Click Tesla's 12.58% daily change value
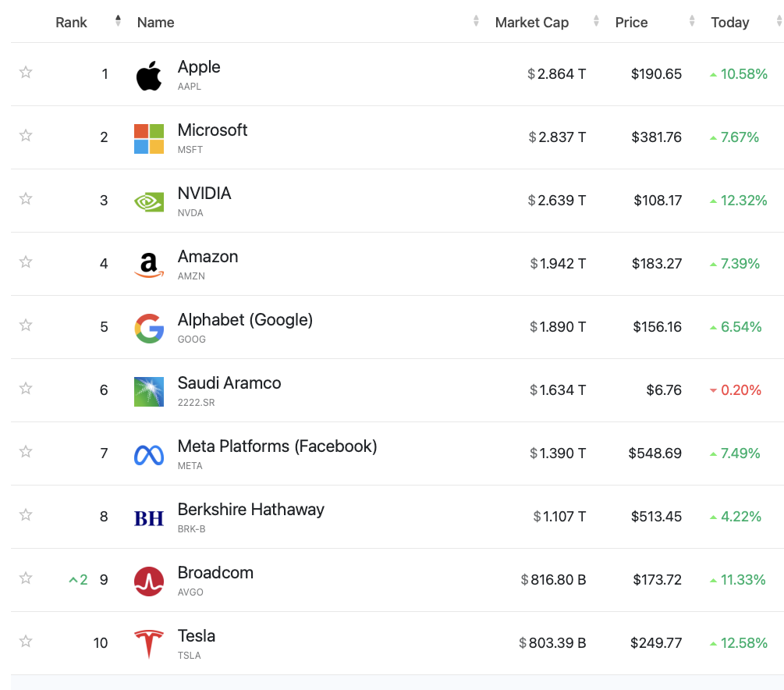 743,643
